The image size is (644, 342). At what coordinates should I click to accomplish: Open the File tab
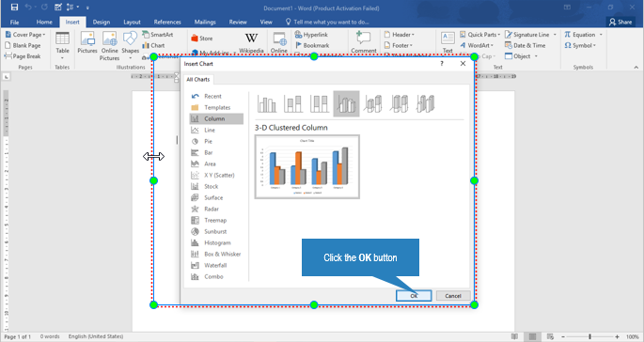coord(14,23)
